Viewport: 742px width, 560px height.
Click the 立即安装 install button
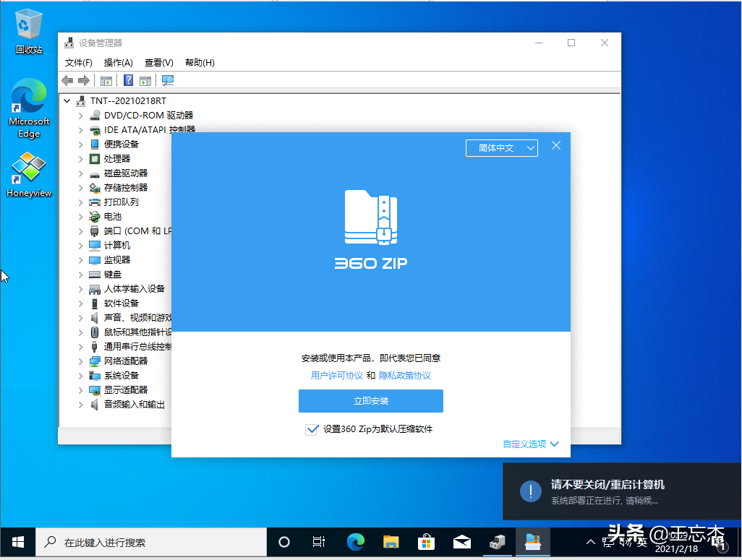coord(370,401)
